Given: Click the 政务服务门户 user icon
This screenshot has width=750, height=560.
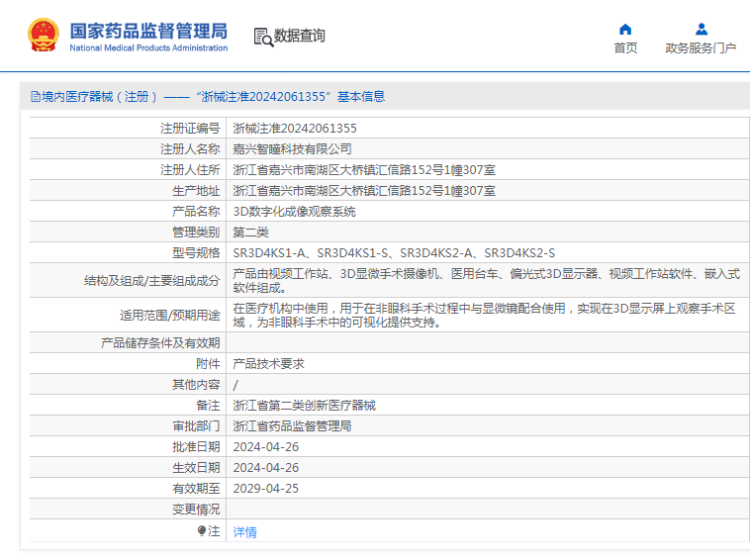Looking at the screenshot, I should (x=702, y=29).
